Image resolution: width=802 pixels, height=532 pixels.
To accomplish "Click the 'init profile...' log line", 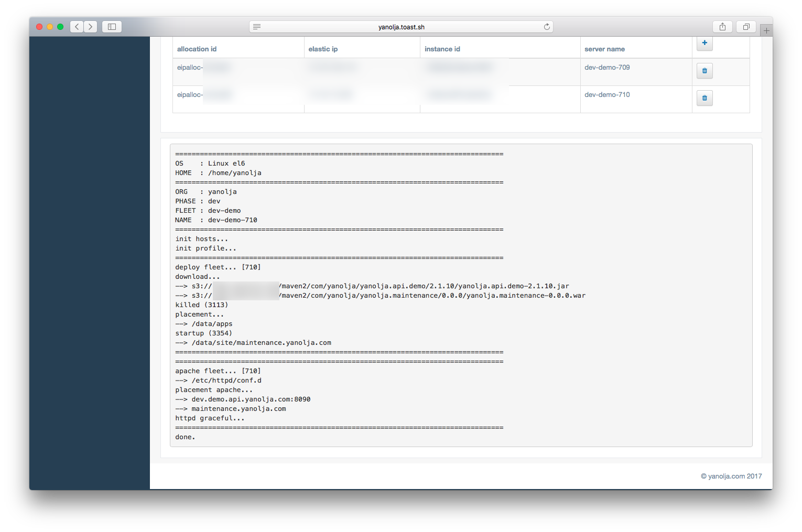I will point(205,248).
